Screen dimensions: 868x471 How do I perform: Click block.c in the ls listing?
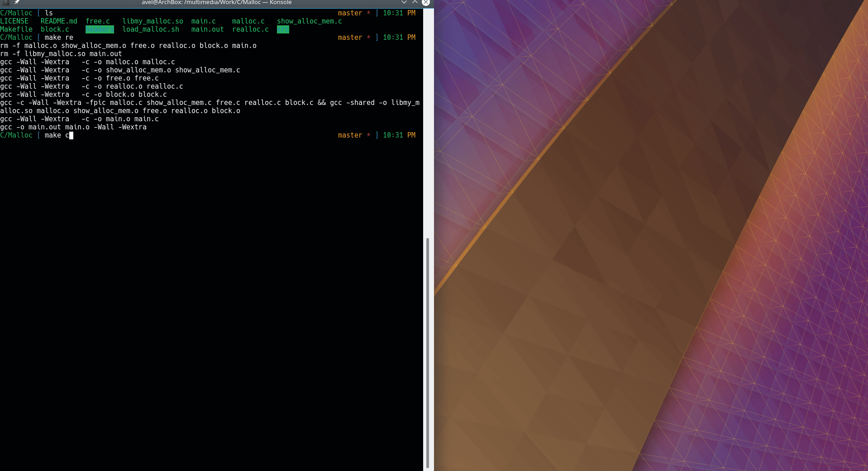click(55, 29)
